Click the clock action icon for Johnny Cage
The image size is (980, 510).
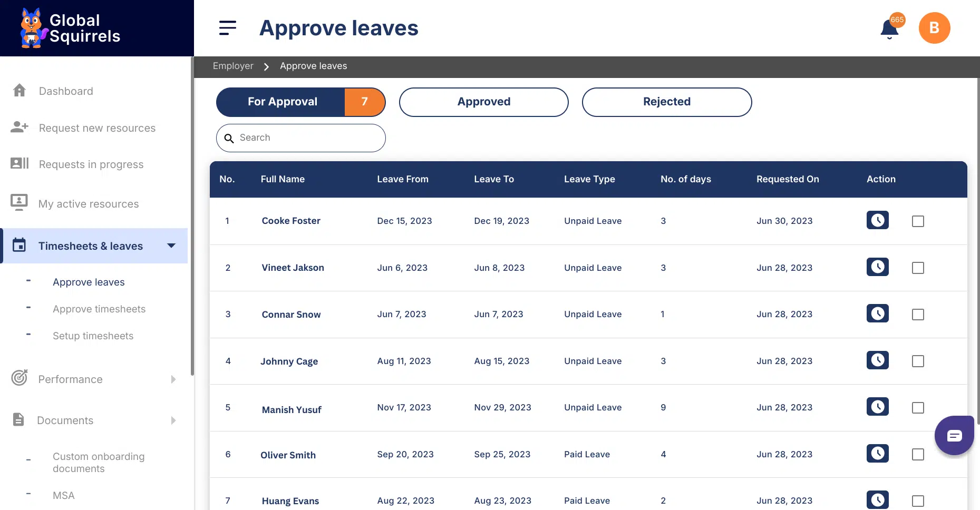[x=877, y=360]
